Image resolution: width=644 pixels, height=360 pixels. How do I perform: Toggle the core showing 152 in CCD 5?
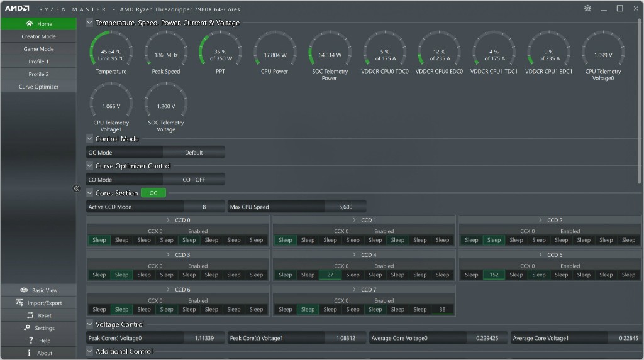(x=494, y=275)
